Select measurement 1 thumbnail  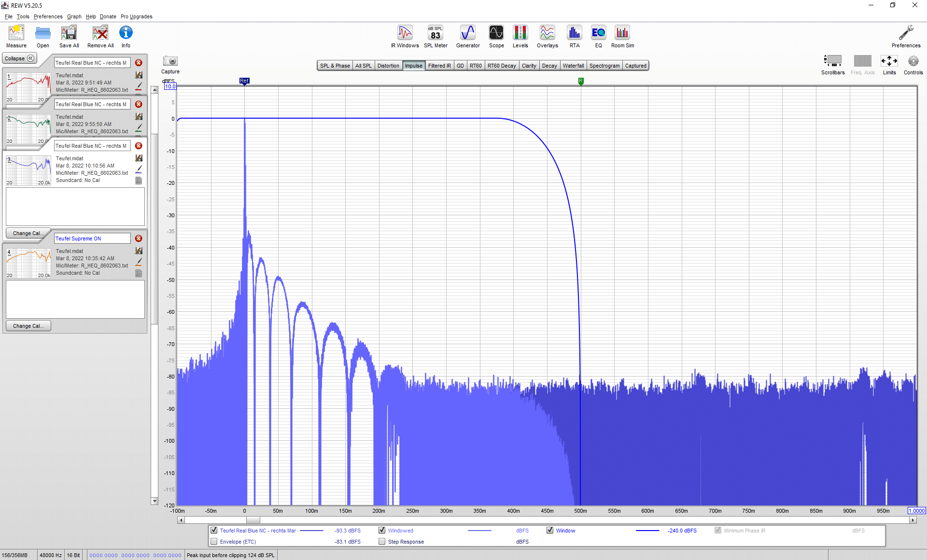[28, 87]
